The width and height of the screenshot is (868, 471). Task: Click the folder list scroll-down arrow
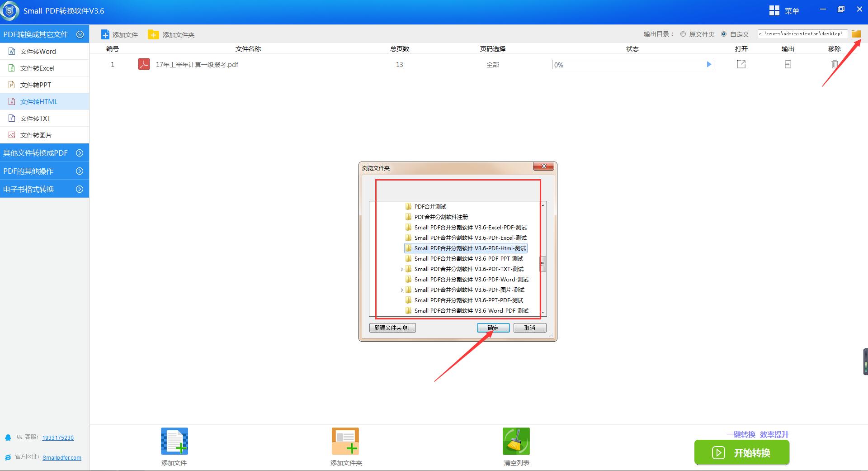point(543,312)
